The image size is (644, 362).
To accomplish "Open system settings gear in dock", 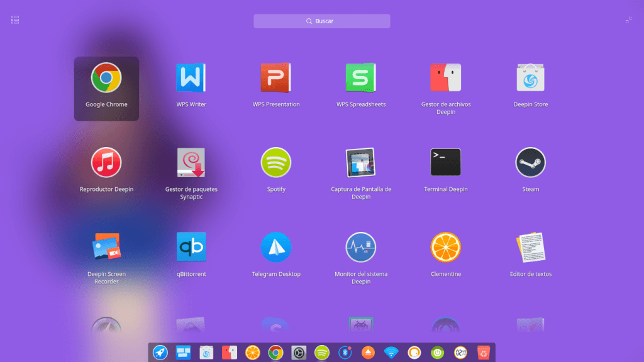I will coord(299,353).
